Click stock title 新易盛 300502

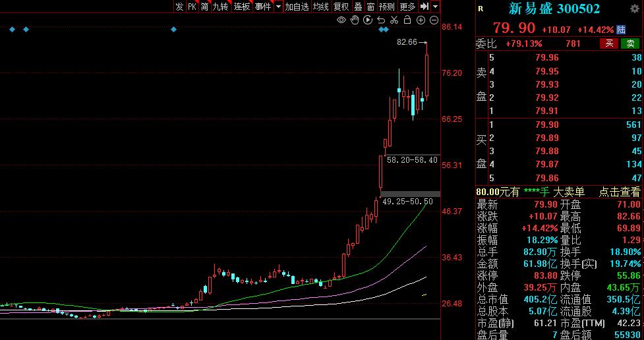pos(554,9)
